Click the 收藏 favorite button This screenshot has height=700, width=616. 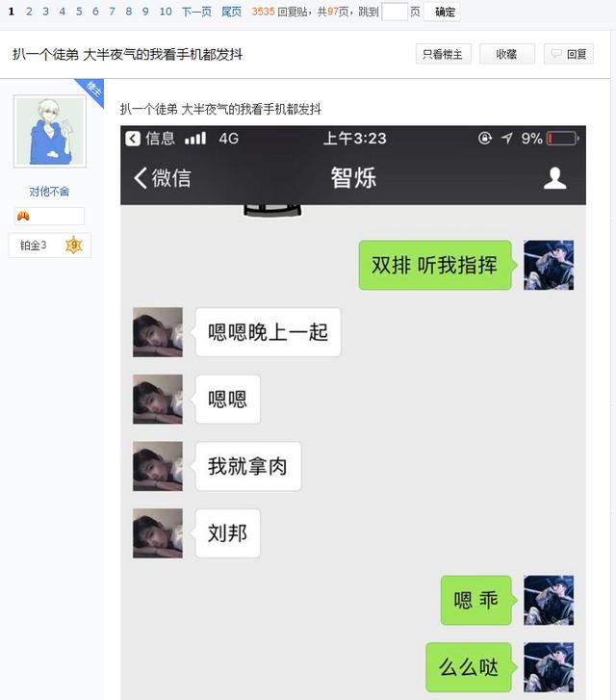point(507,54)
